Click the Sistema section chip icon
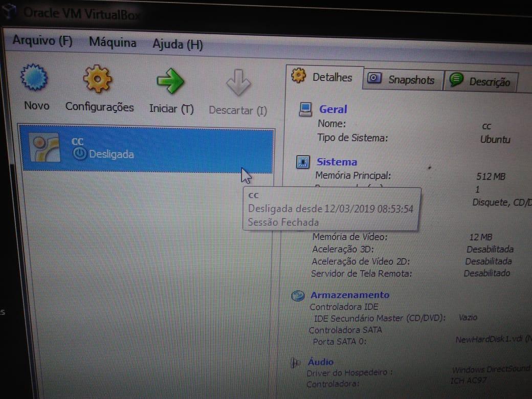This screenshot has width=532, height=399. (303, 162)
